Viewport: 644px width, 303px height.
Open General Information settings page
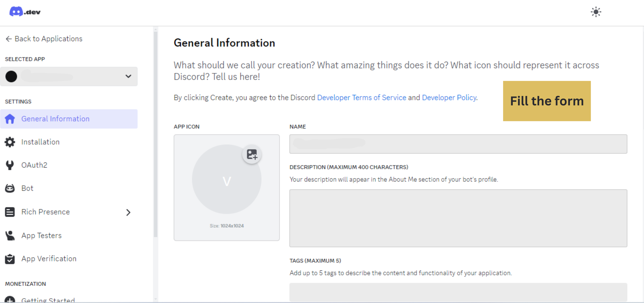tap(69, 119)
